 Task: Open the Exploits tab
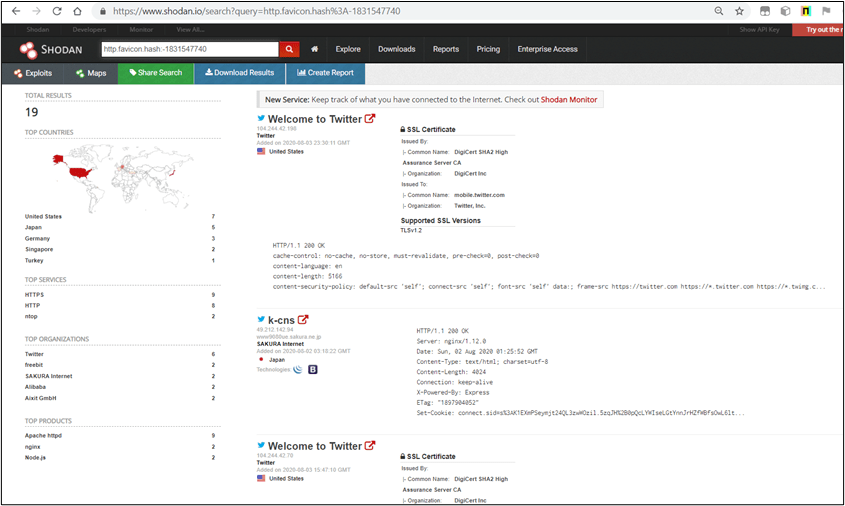(33, 73)
